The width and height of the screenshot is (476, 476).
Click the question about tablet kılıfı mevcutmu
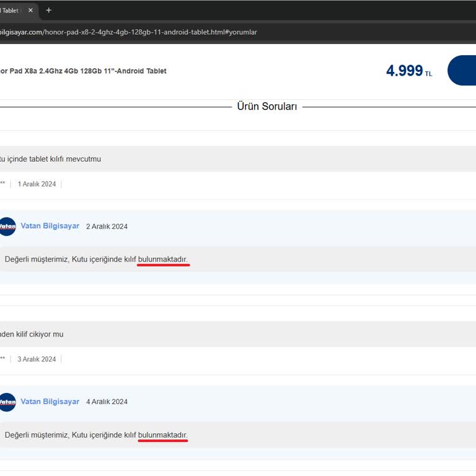click(50, 159)
